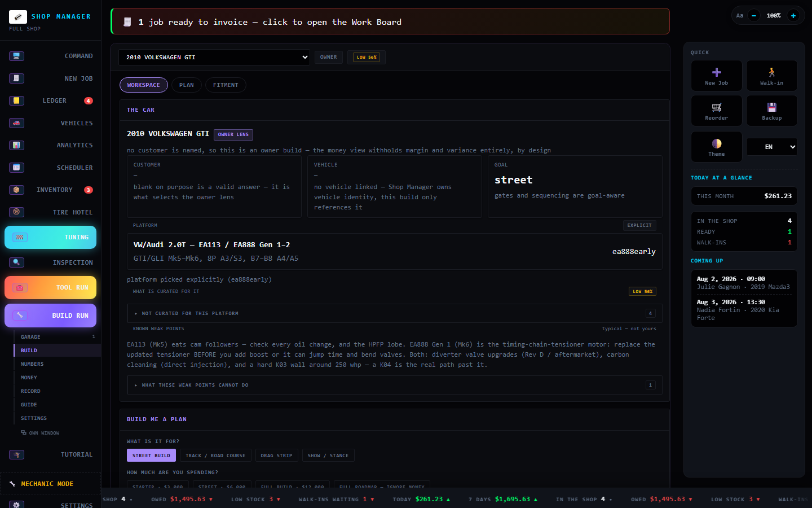Open the Scheduler page
812x508 pixels.
coord(51,168)
